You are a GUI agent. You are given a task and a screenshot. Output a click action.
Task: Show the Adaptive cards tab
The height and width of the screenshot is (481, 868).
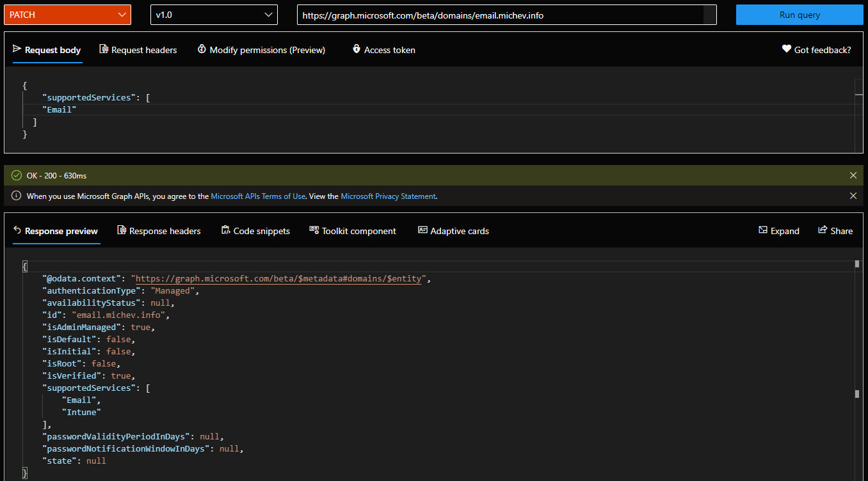pos(453,231)
